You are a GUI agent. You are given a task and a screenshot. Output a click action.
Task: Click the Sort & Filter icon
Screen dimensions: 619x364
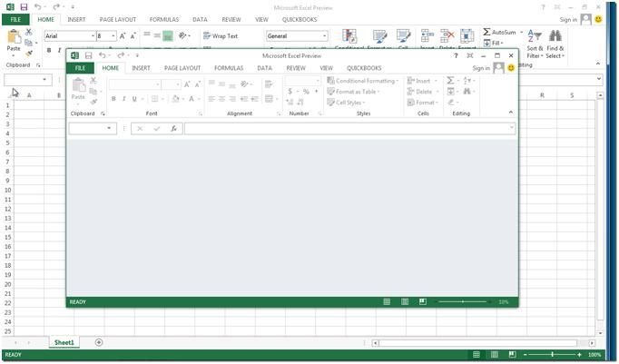click(534, 36)
